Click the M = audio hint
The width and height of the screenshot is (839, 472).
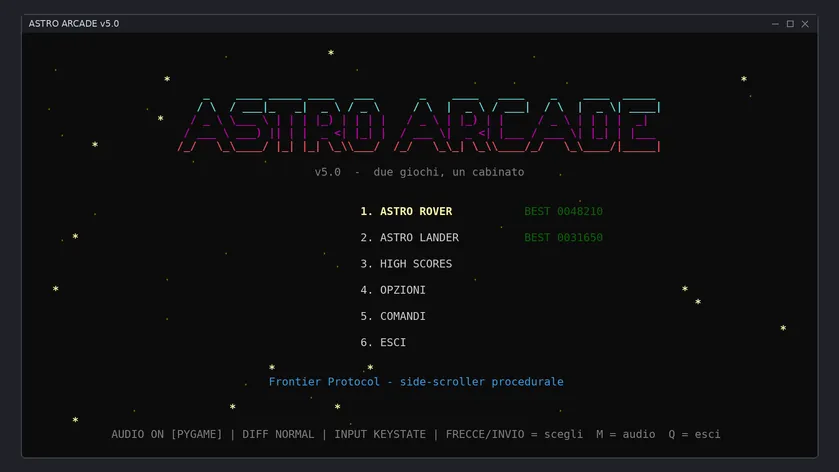tap(626, 434)
